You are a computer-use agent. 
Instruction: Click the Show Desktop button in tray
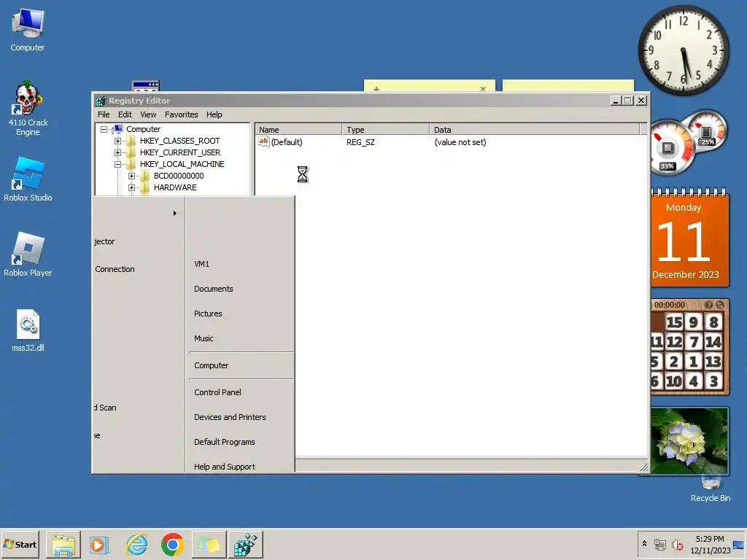tap(739, 545)
